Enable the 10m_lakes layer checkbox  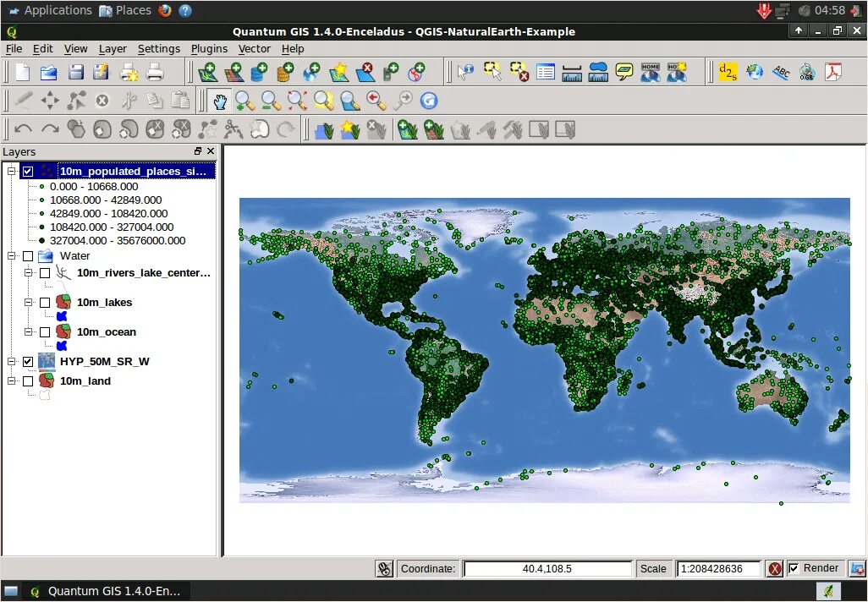pos(45,303)
